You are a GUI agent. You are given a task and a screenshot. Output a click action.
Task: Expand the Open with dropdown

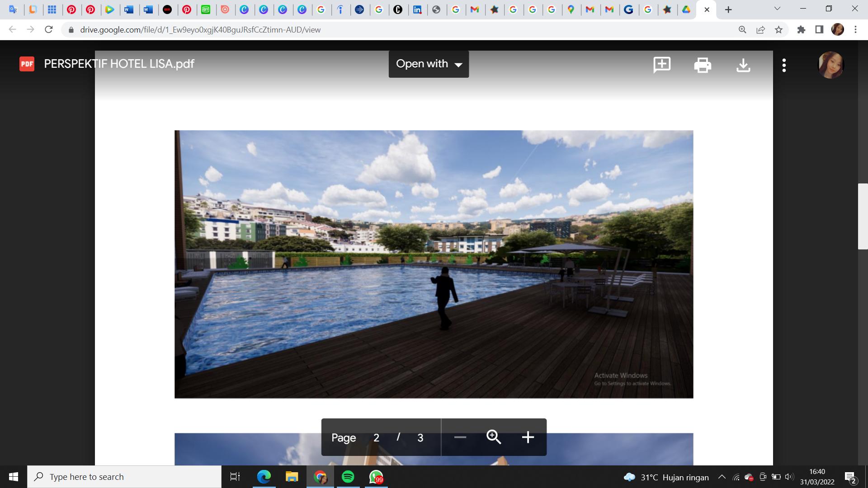[429, 64]
